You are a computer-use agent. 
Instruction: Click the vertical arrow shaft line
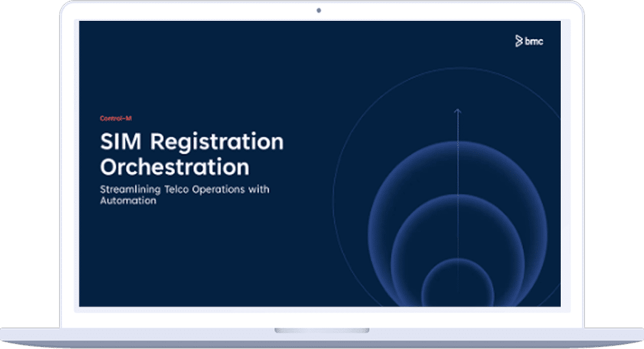(457, 195)
